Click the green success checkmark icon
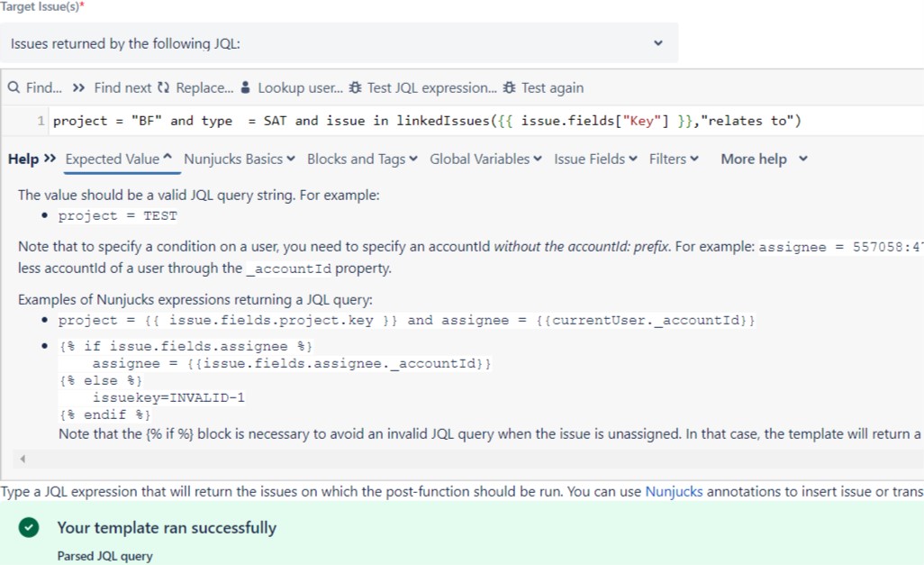The width and height of the screenshot is (924, 565). coord(28,527)
